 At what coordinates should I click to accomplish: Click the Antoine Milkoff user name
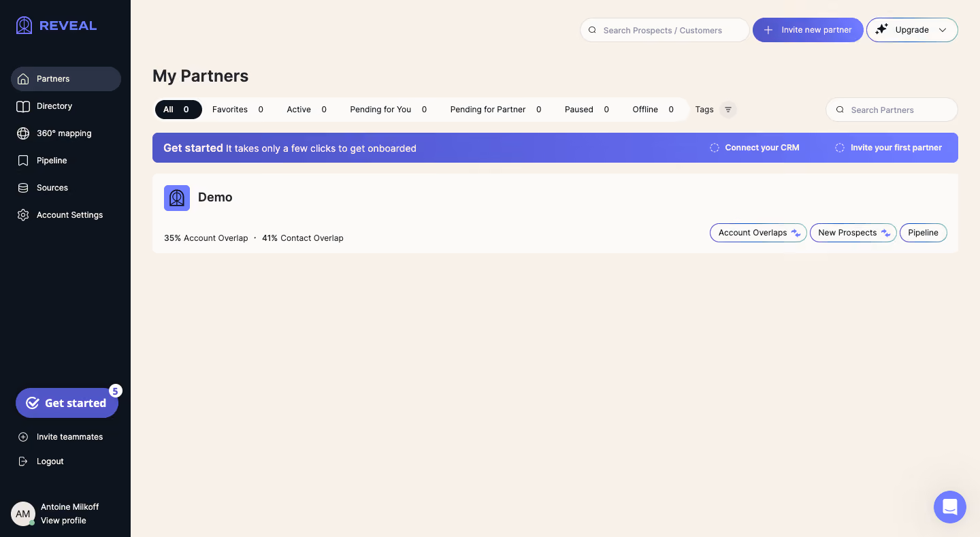pos(69,507)
